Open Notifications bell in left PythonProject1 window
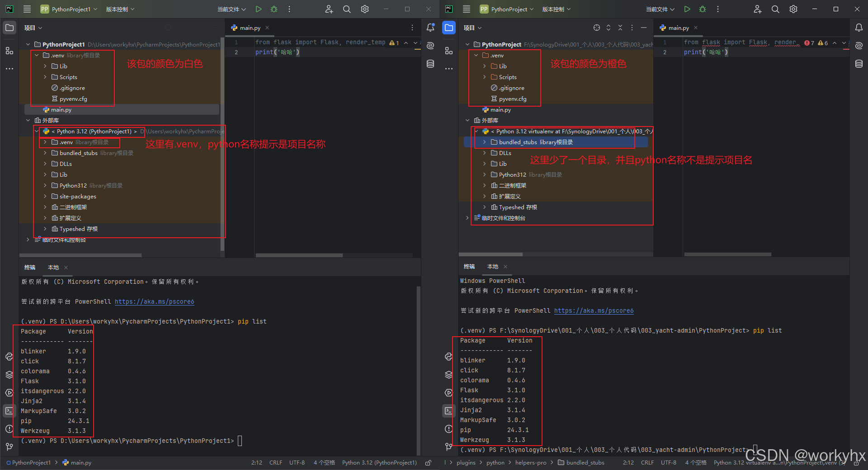 pyautogui.click(x=430, y=28)
